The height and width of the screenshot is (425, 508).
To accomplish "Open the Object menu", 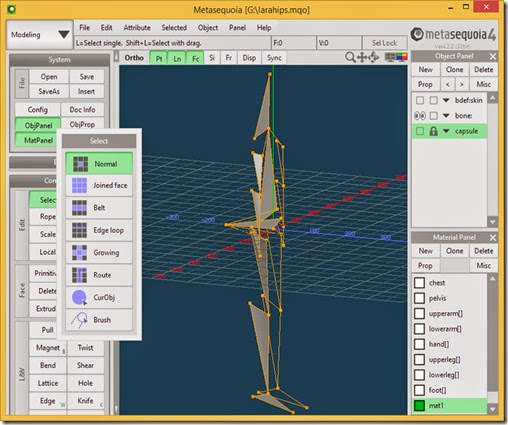I will pyautogui.click(x=208, y=28).
